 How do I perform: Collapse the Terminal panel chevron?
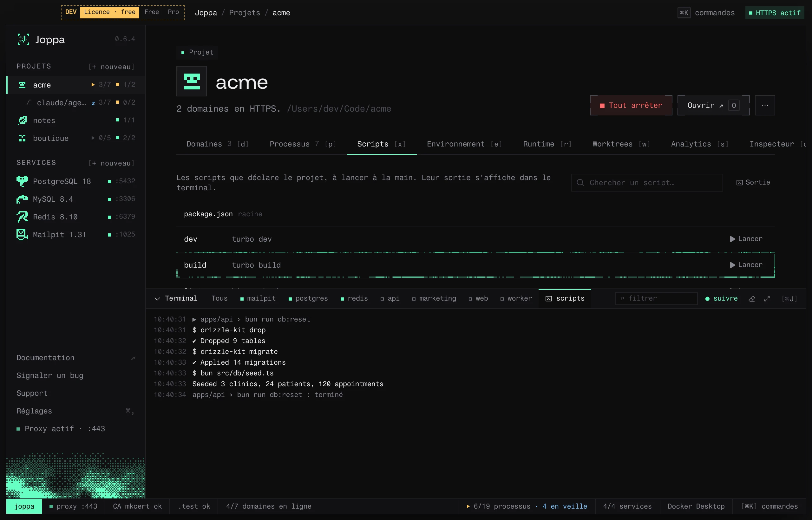click(157, 298)
